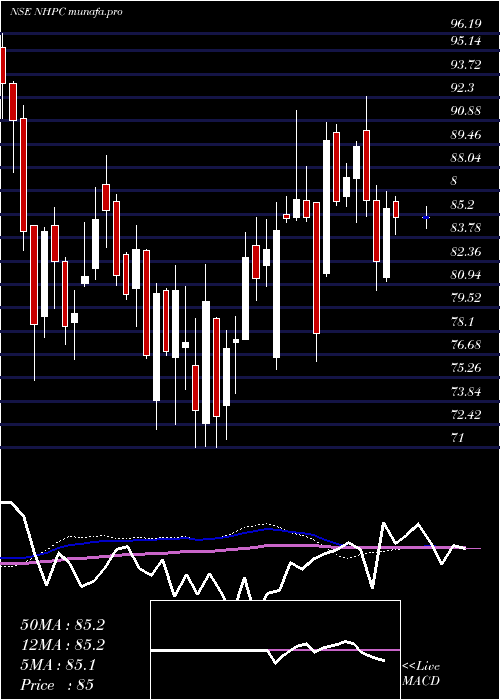This screenshot has height=700, width=500.
Task: Click the 50MA : 85.2 readout
Action: [62, 625]
